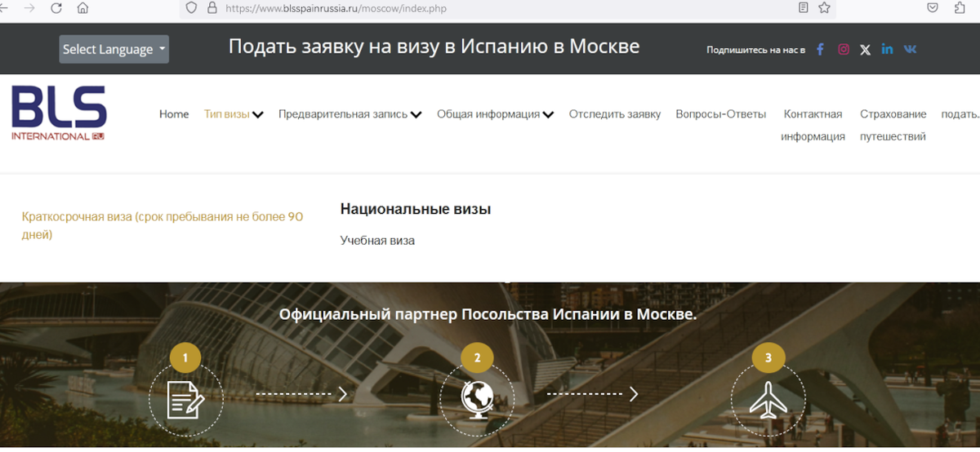This screenshot has width=980, height=452.
Task: Open Контактная информация page
Action: tap(813, 125)
